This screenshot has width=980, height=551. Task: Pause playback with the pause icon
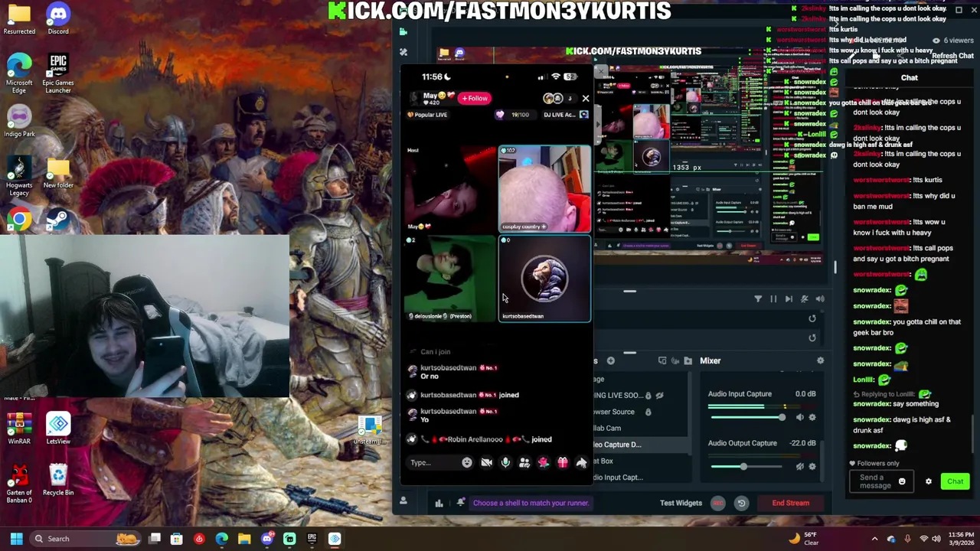(x=773, y=299)
